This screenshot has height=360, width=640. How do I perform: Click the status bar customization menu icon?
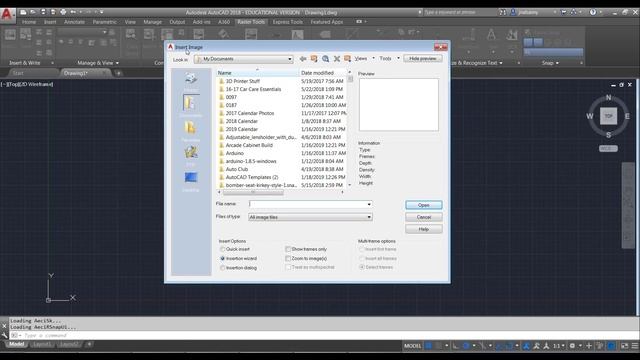[x=635, y=346]
